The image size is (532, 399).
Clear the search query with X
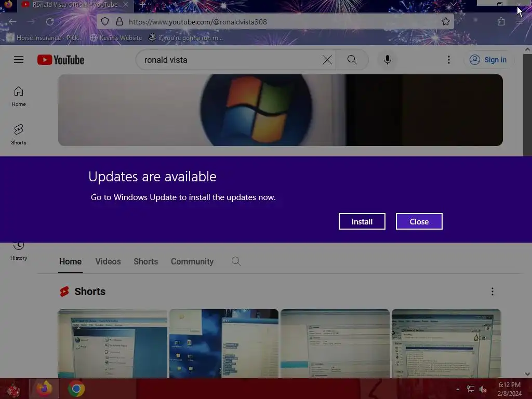point(327,60)
